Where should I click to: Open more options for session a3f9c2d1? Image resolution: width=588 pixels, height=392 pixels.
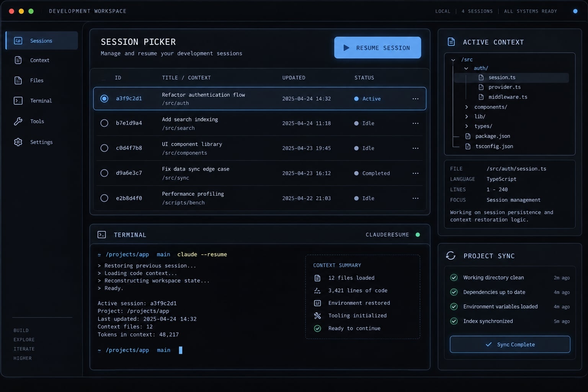coord(415,99)
